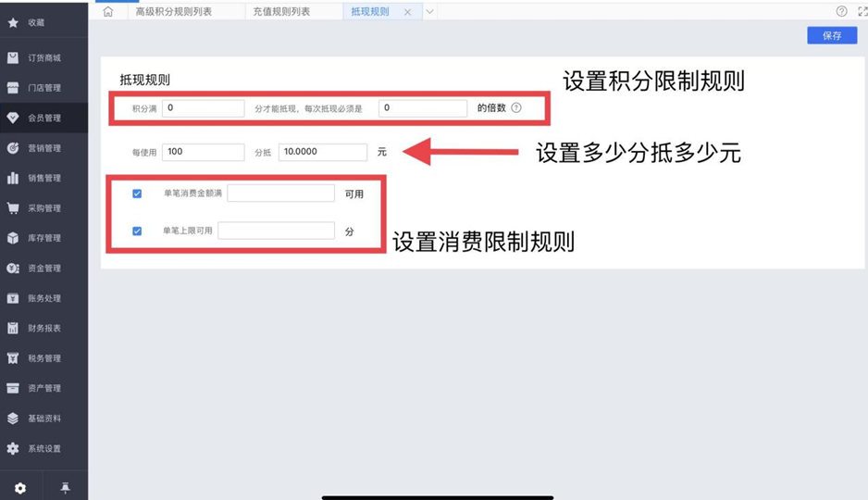Pin the sidebar with pin icon

(65, 488)
